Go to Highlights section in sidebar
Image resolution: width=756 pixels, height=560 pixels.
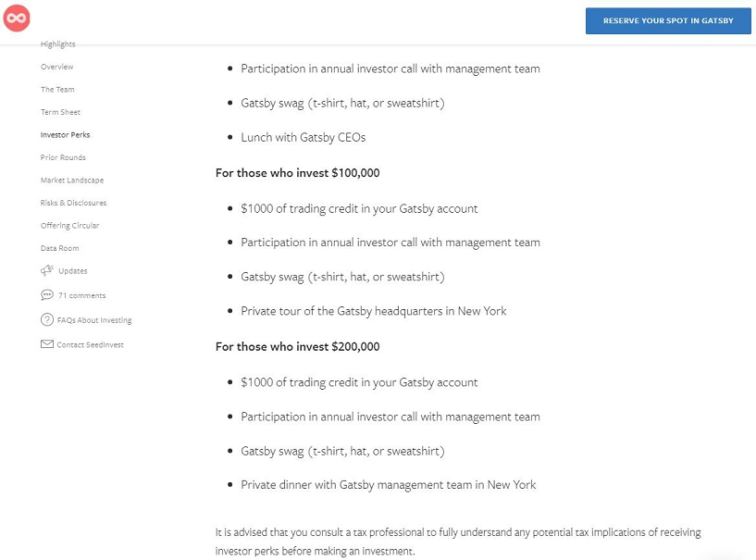coord(58,44)
